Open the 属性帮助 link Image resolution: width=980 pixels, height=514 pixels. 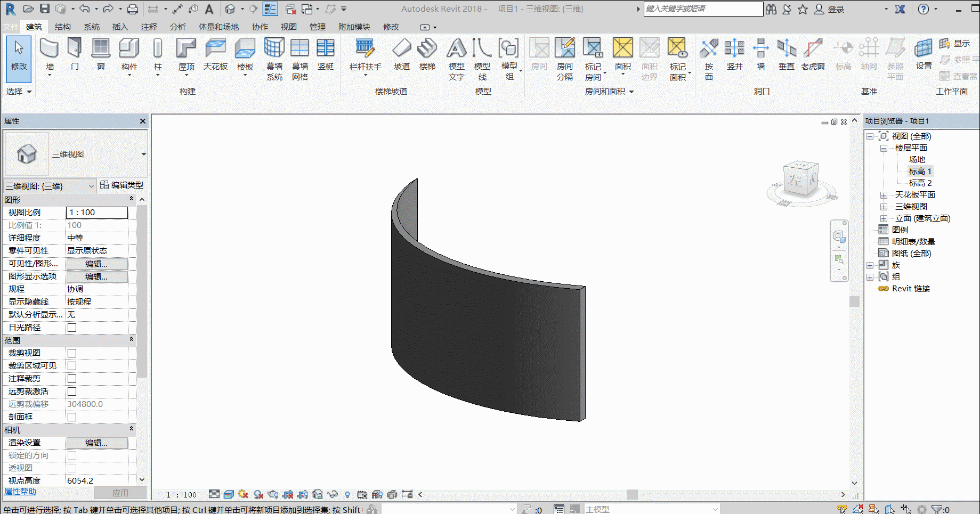(x=20, y=492)
